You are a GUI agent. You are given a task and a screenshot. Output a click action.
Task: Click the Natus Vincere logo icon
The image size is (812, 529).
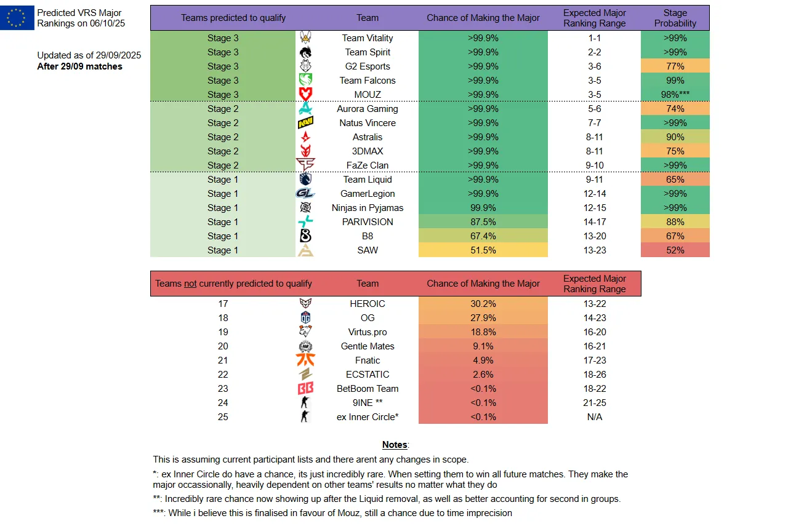coord(305,123)
